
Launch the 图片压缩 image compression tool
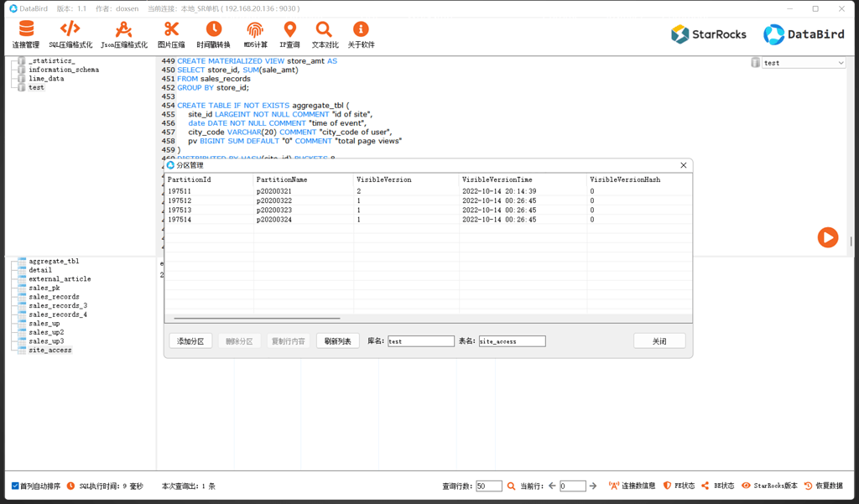[171, 34]
